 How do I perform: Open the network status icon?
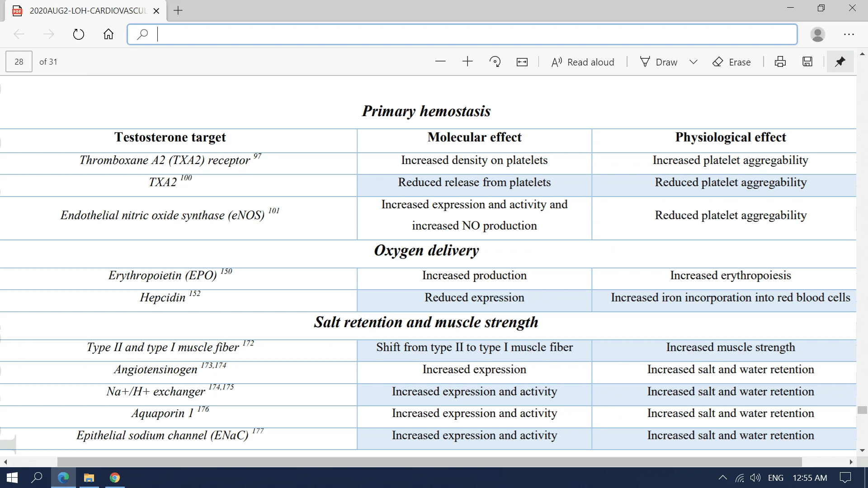pos(740,478)
